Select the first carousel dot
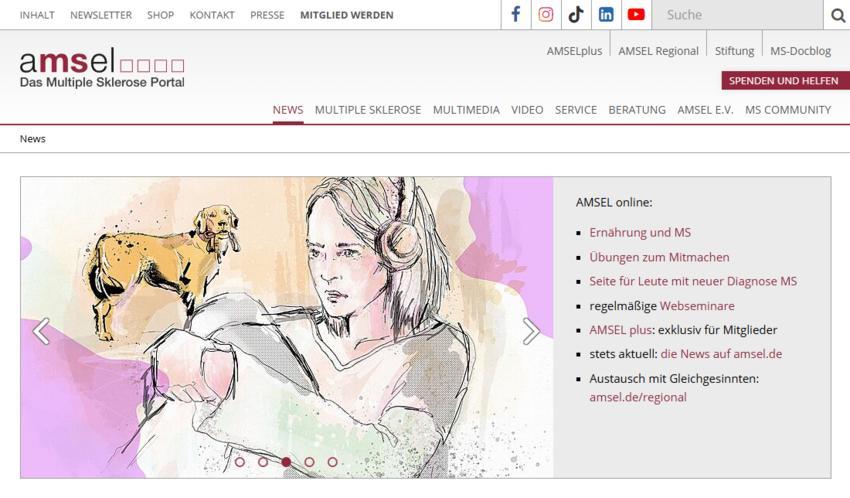850x498 pixels. click(x=240, y=462)
